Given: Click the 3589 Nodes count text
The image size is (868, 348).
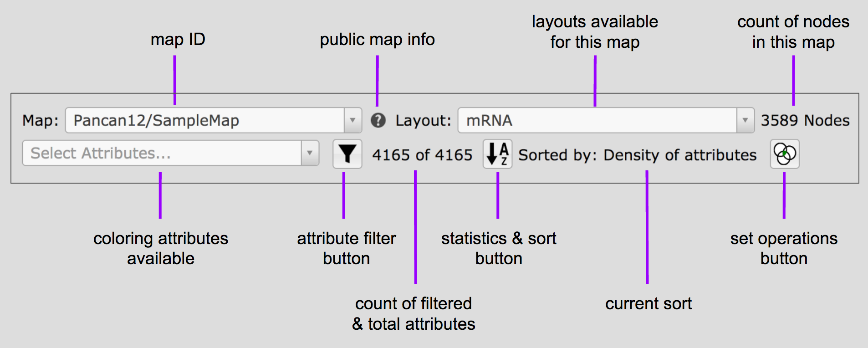Looking at the screenshot, I should point(805,120).
